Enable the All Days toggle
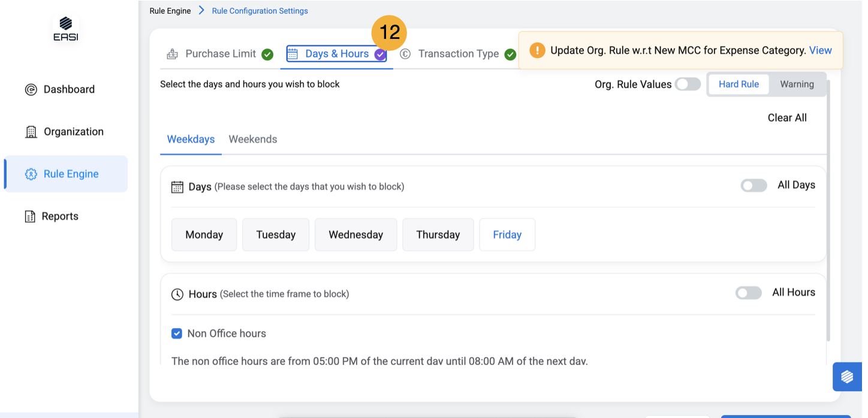868x418 pixels. pyautogui.click(x=754, y=186)
